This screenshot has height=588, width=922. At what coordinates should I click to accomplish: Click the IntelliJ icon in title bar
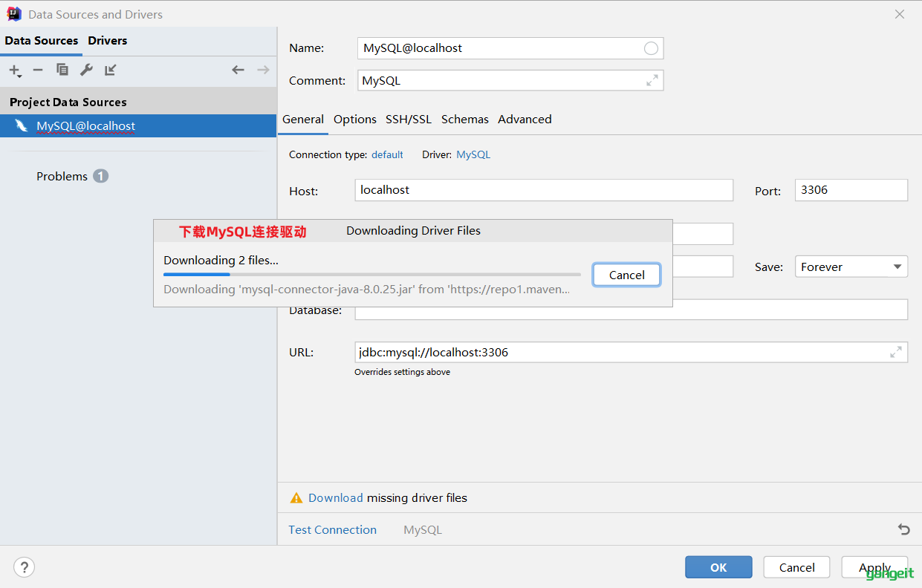(14, 14)
